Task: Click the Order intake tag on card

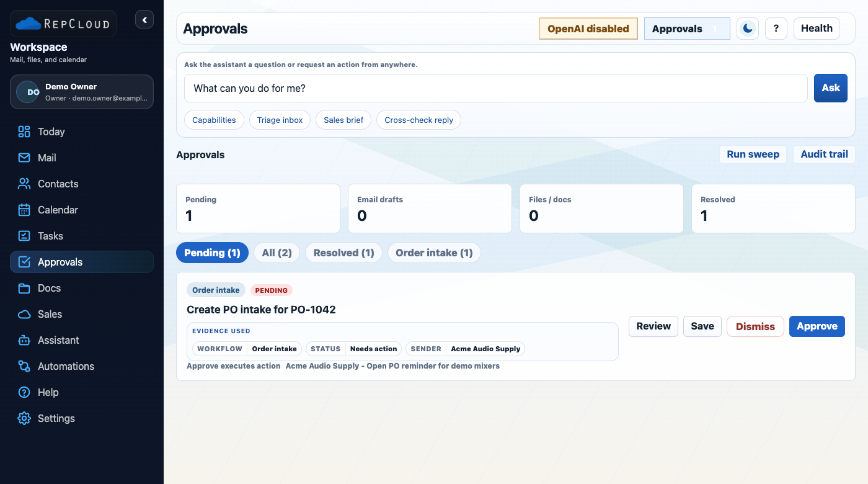Action: coord(216,290)
